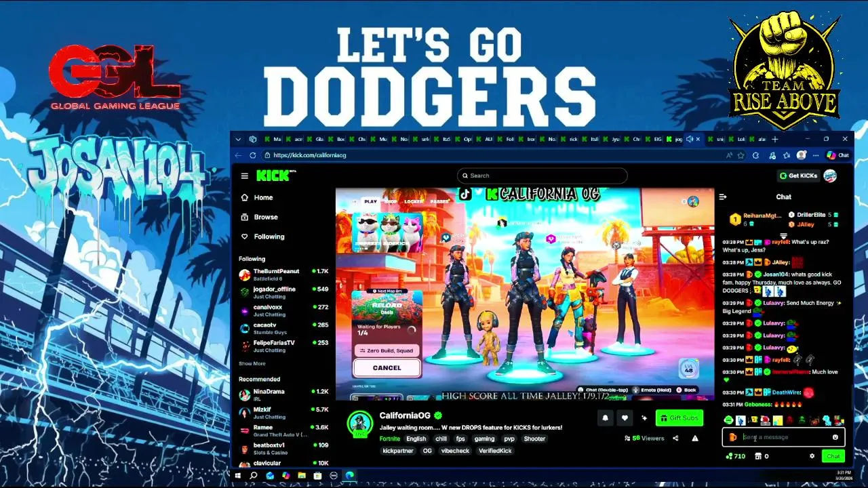
Task: Click the Dodgers LA emote in emote row
Action: pyautogui.click(x=741, y=420)
